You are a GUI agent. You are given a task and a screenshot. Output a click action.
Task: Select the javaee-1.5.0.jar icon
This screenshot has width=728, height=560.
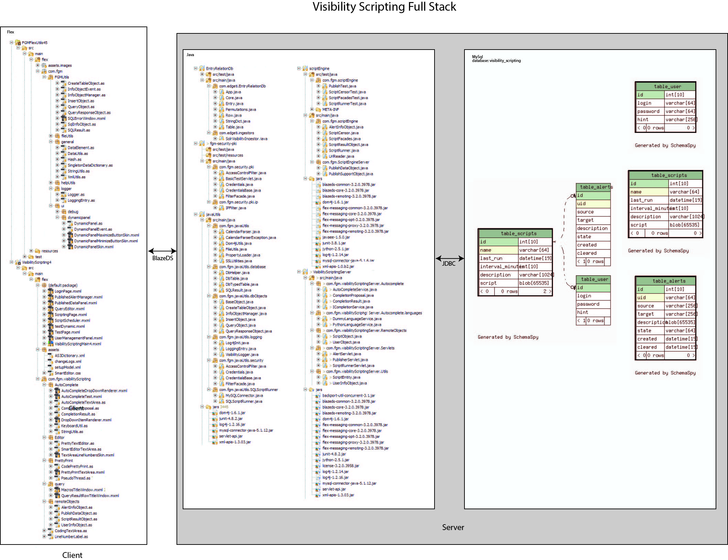click(318, 237)
